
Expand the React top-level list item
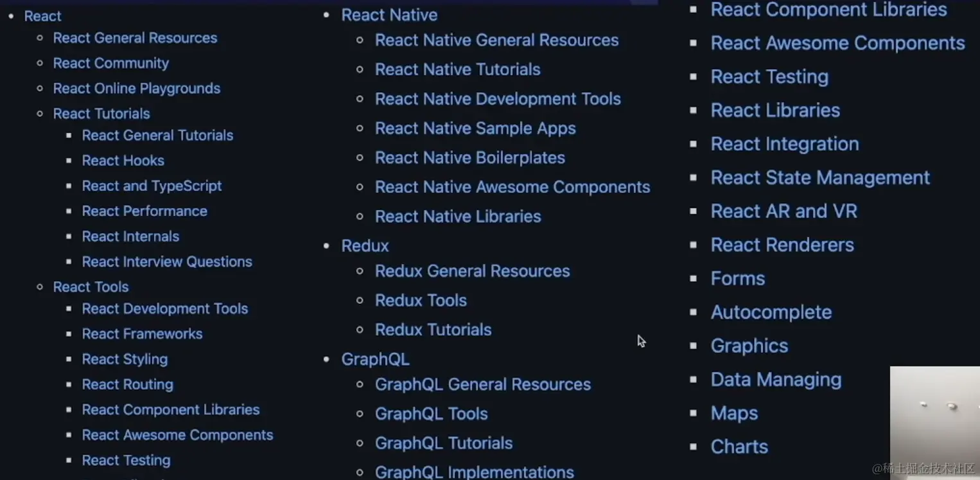click(x=42, y=15)
